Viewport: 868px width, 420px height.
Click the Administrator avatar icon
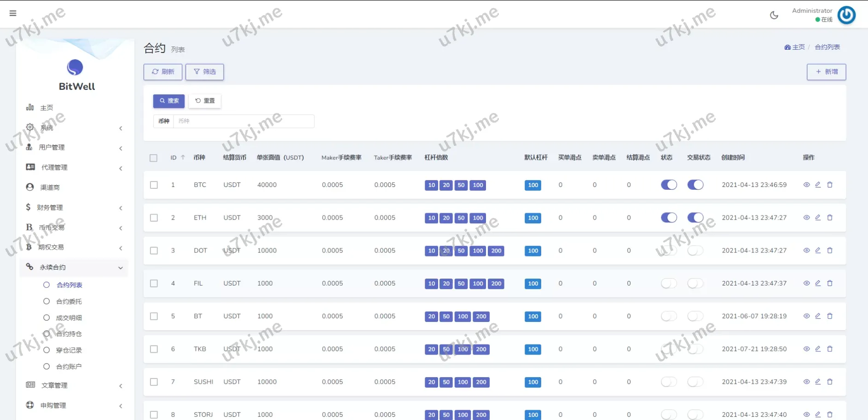coord(846,15)
